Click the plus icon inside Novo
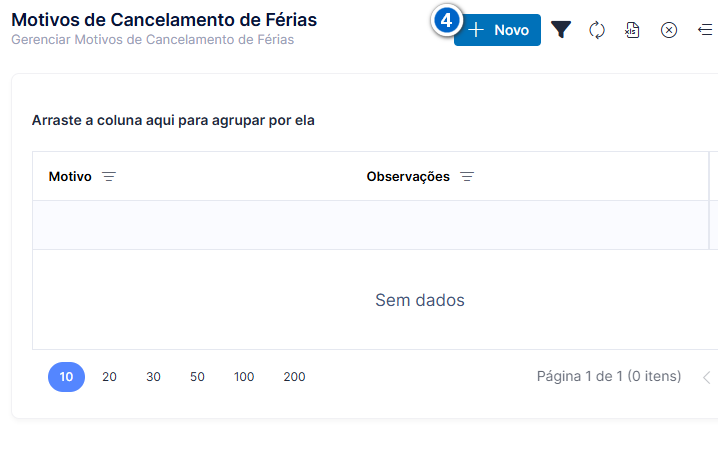The image size is (718, 473). [476, 30]
